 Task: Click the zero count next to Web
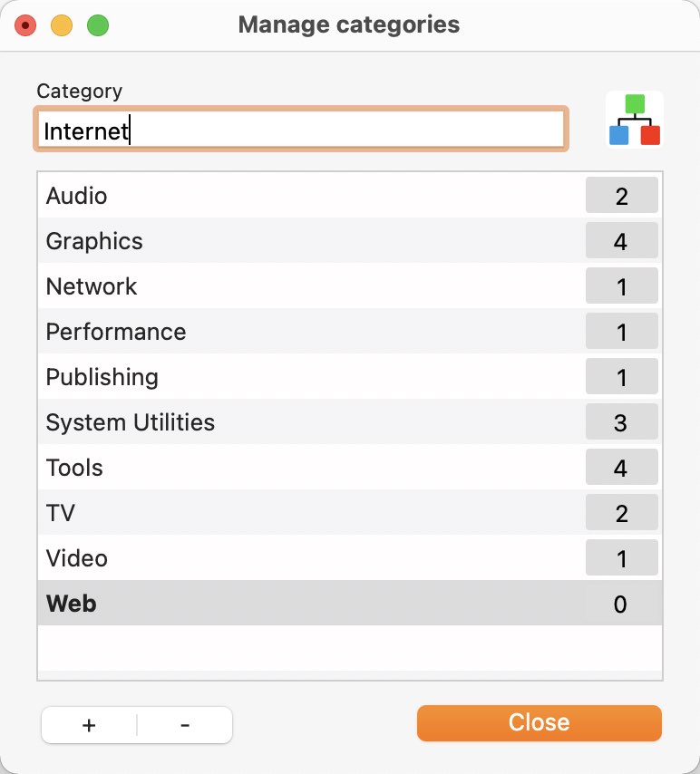(x=620, y=605)
